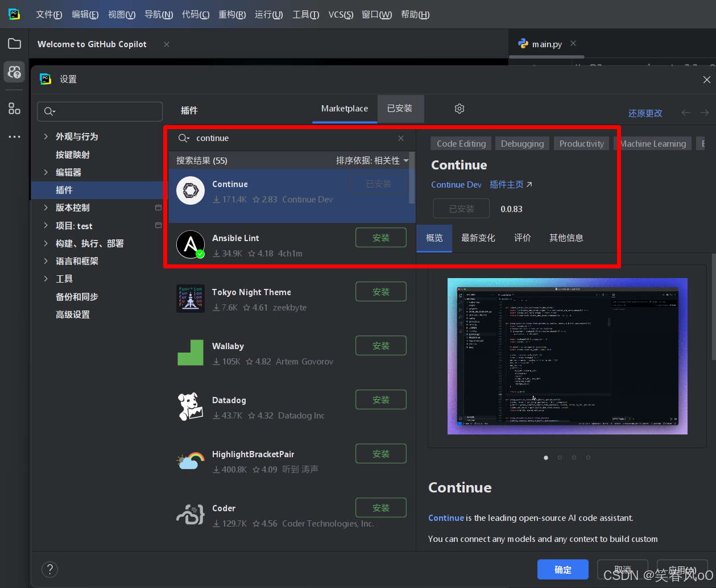This screenshot has width=716, height=588.
Task: Click the plugin search magnifier icon
Action: [x=184, y=138]
